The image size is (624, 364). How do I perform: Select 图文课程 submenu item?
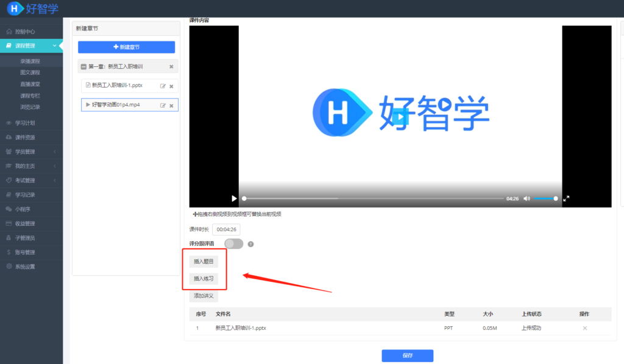(x=30, y=72)
